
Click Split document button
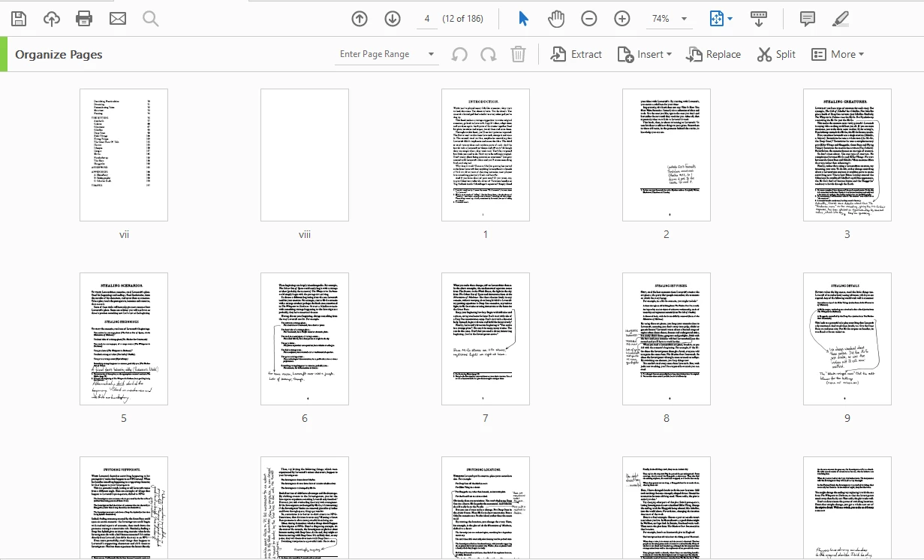[x=776, y=54]
